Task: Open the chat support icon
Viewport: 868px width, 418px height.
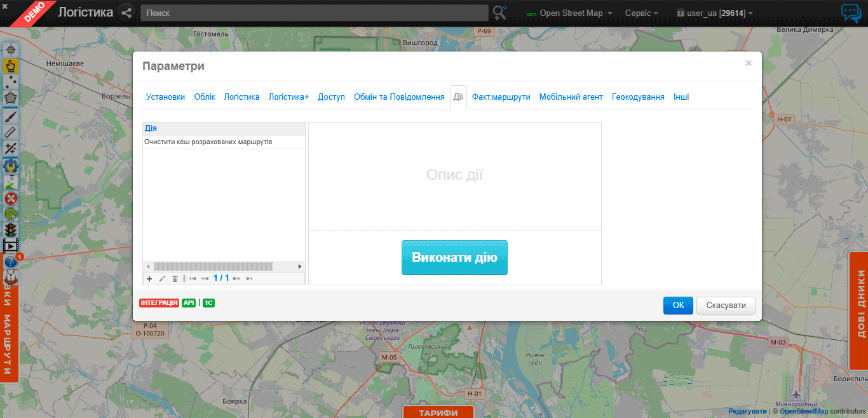Action: [x=851, y=13]
